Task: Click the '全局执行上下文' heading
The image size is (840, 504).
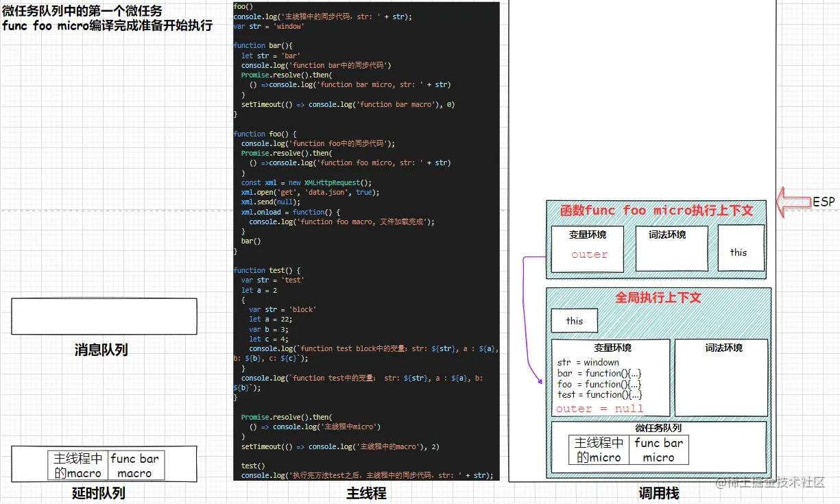Action: [x=658, y=298]
